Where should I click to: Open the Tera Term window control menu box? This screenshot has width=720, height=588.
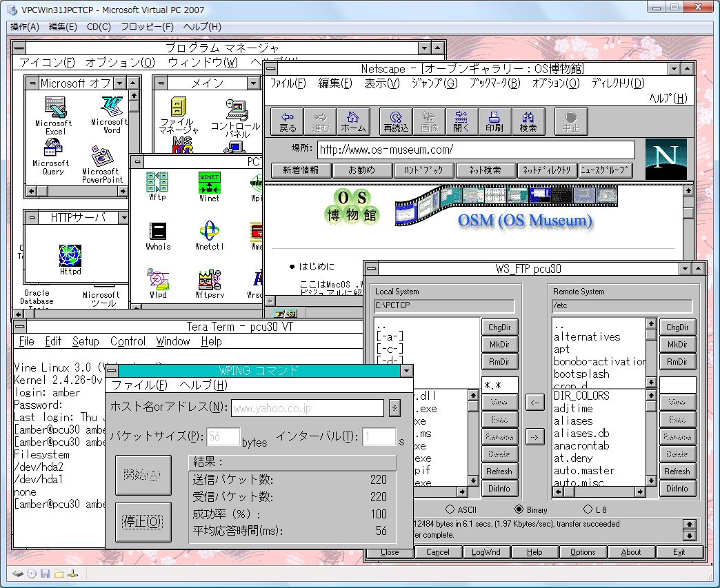click(20, 327)
